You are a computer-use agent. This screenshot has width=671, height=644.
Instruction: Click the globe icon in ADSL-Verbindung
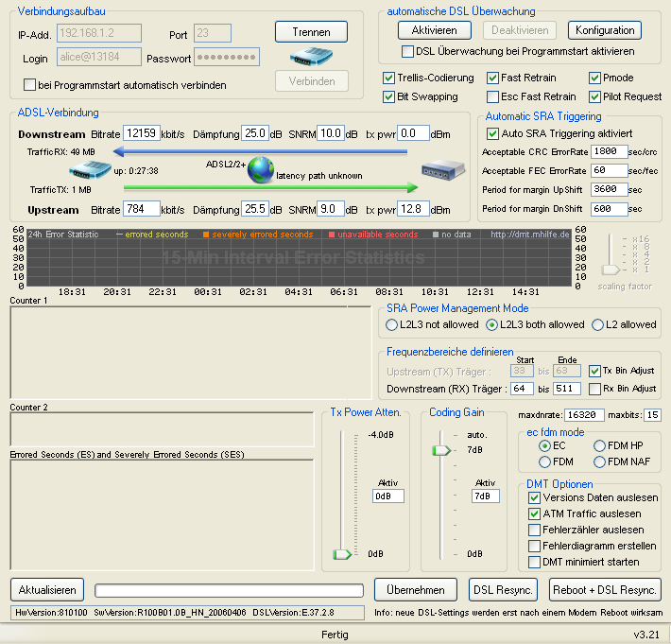coord(261,171)
